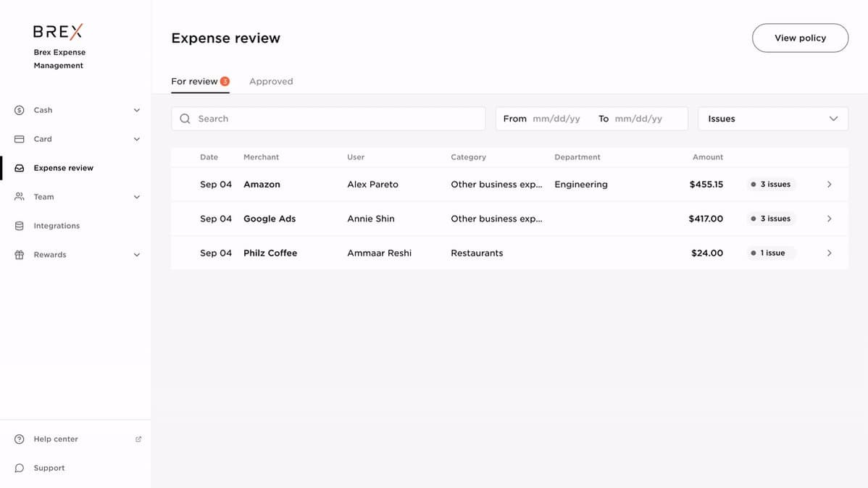The height and width of the screenshot is (488, 868).
Task: Open Expense review in the sidebar
Action: (x=63, y=168)
